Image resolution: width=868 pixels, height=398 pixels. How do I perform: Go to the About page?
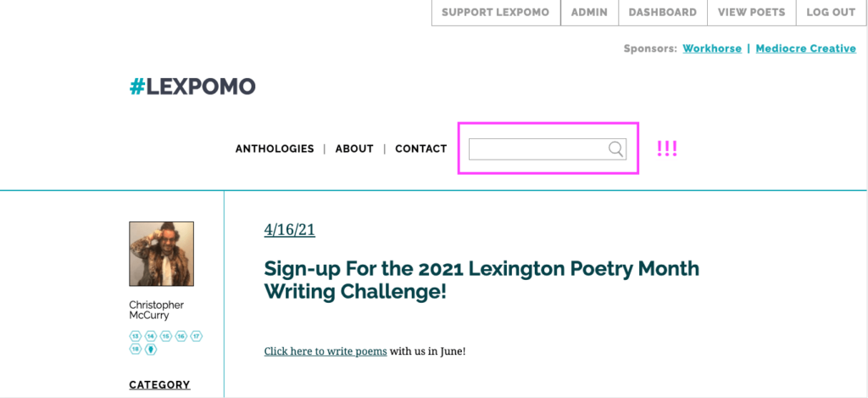[x=354, y=149]
